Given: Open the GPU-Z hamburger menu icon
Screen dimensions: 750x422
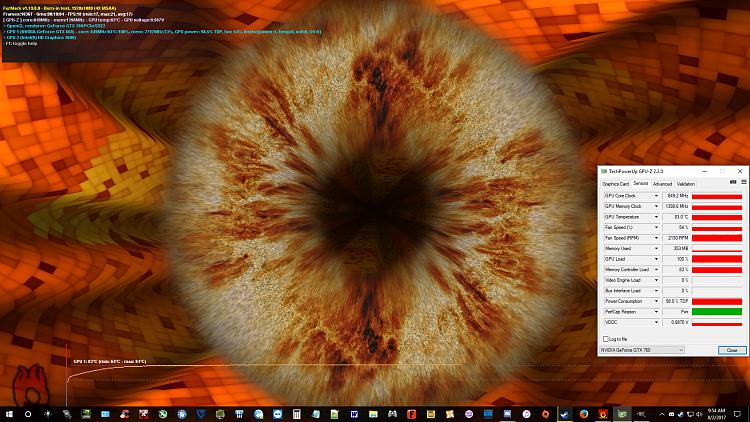Looking at the screenshot, I should (744, 182).
